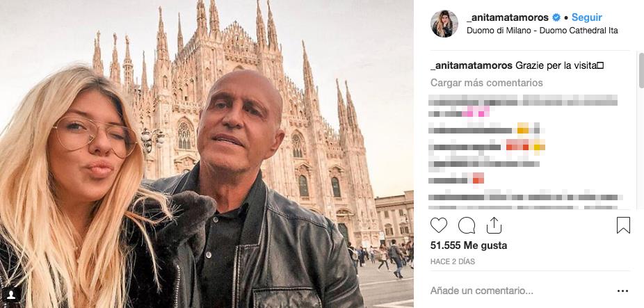The image size is (644, 308).
Task: Click the username in the caption line
Action: point(471,66)
